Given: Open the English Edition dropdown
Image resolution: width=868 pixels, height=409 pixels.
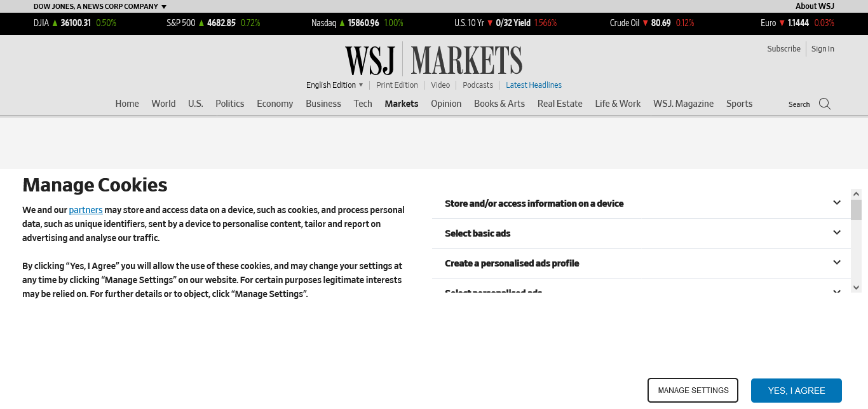Looking at the screenshot, I should click(334, 85).
